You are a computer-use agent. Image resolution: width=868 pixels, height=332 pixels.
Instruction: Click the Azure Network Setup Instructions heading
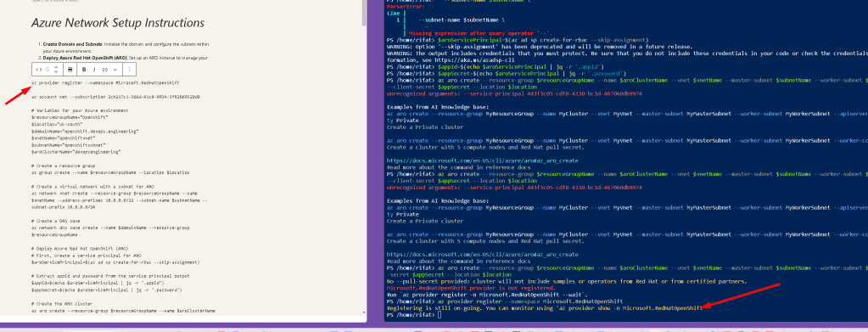118,23
